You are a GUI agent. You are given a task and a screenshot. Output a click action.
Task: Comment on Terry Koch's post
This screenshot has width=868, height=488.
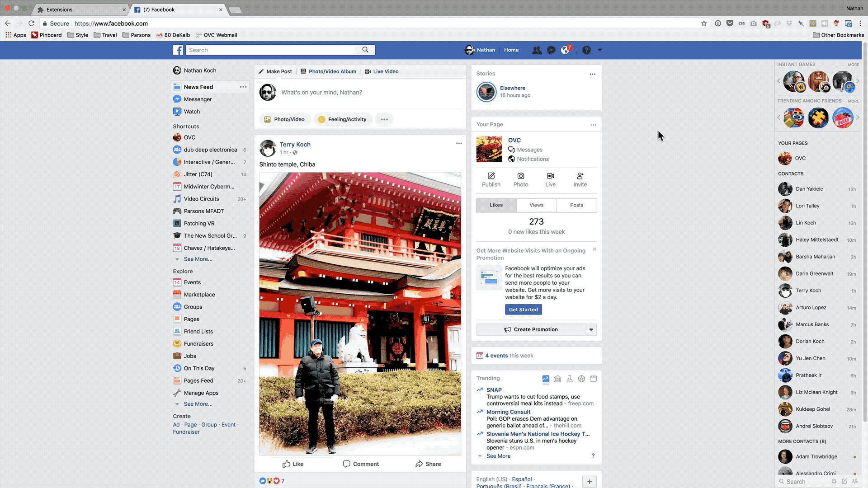tap(360, 464)
